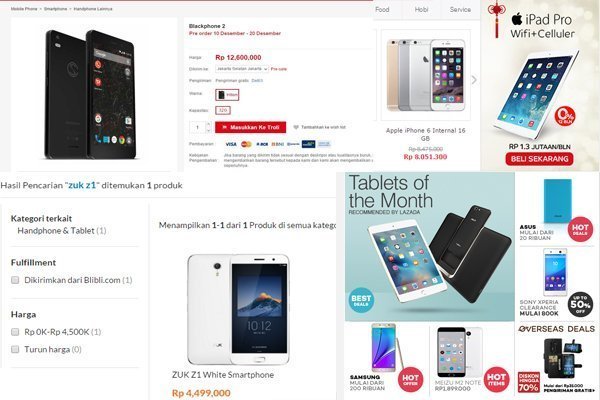Increase quantity with the stepper up arrow
Image resolution: width=600 pixels, height=400 pixels.
tap(209, 124)
